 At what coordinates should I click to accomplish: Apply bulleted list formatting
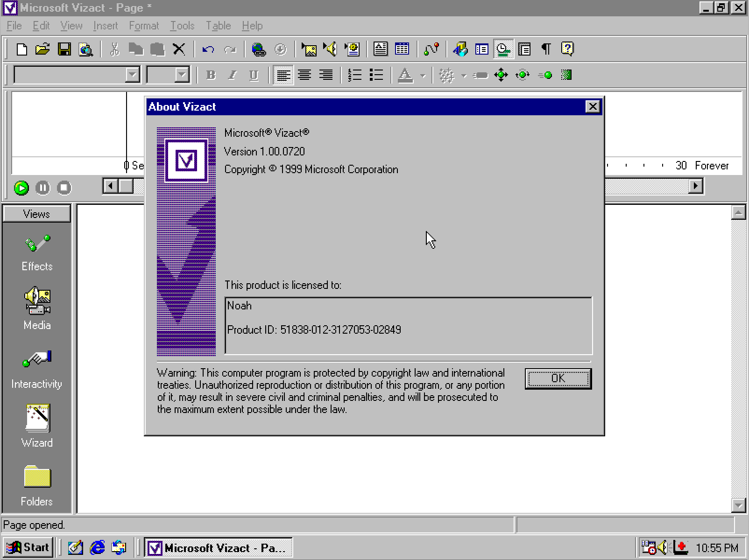click(376, 75)
